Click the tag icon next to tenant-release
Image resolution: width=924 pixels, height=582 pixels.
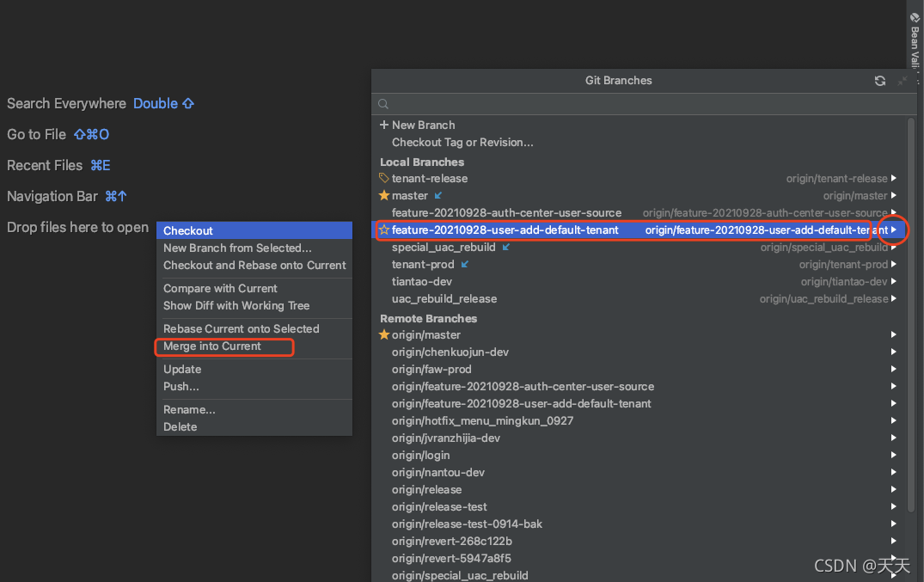pos(384,178)
